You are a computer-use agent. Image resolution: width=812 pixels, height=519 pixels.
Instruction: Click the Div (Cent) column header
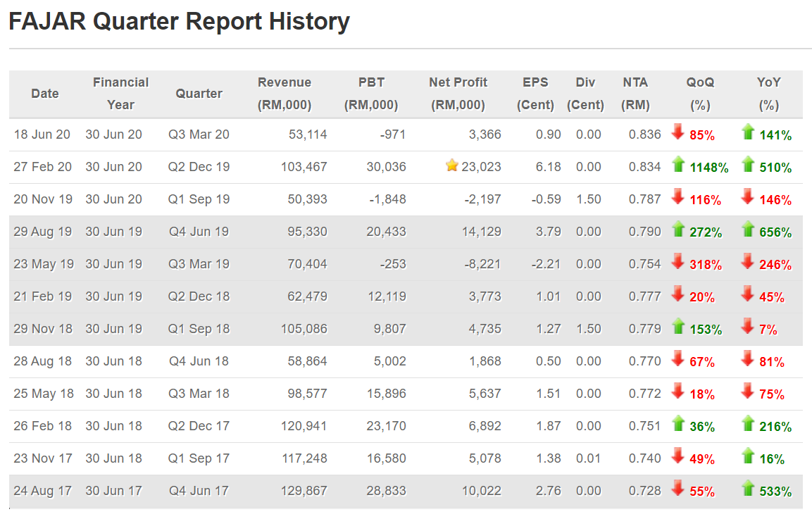point(585,94)
